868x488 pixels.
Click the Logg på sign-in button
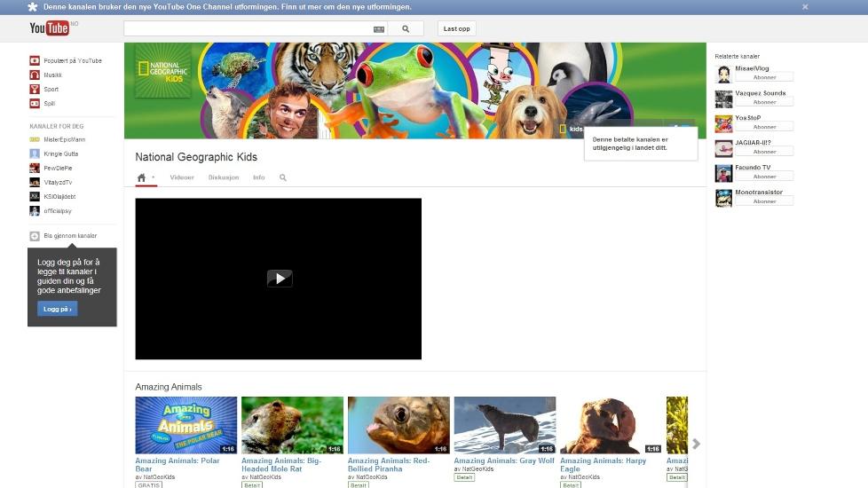pyautogui.click(x=58, y=309)
